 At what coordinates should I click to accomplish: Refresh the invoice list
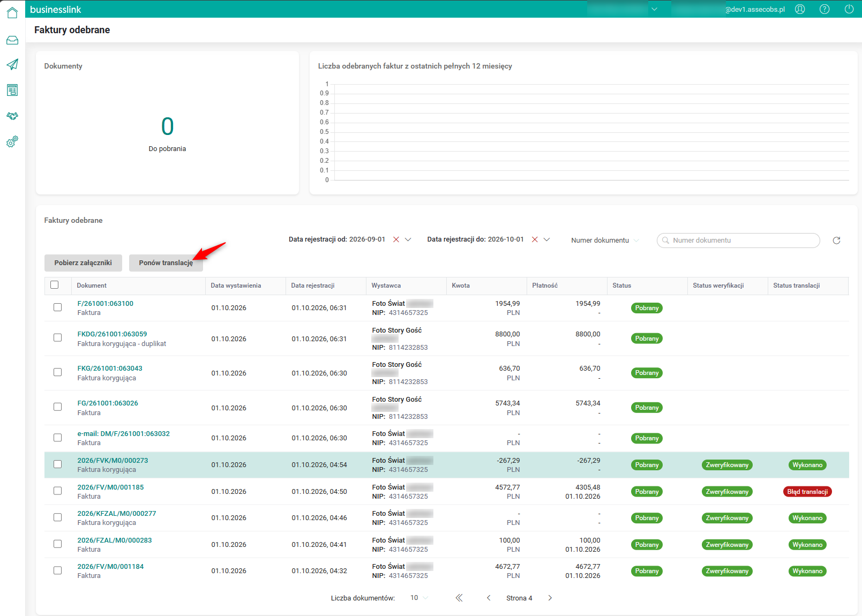click(x=836, y=241)
